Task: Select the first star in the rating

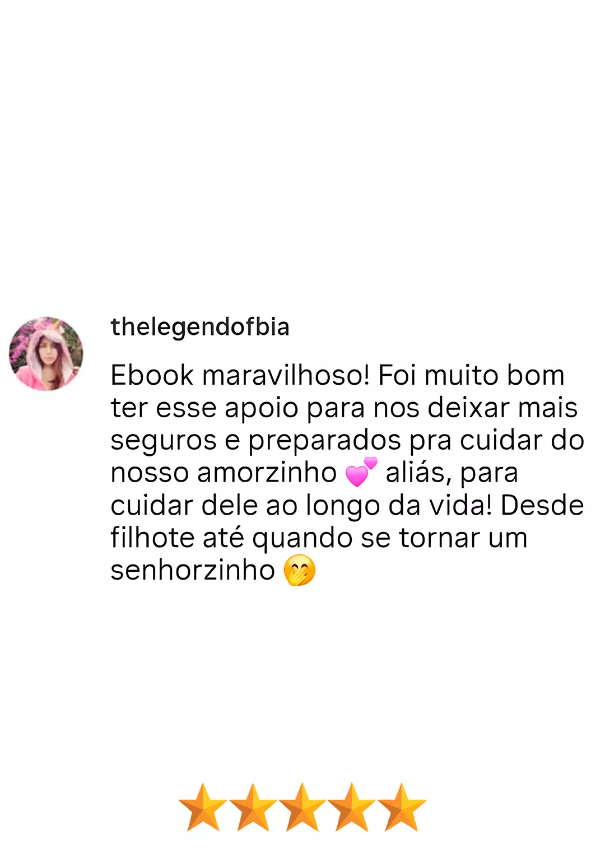Action: click(x=203, y=807)
